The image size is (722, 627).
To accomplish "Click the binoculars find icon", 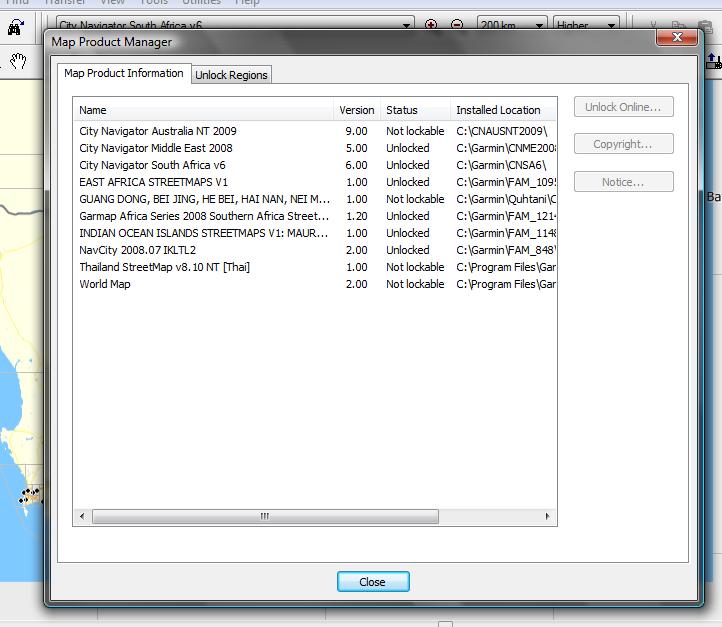I will (x=15, y=30).
